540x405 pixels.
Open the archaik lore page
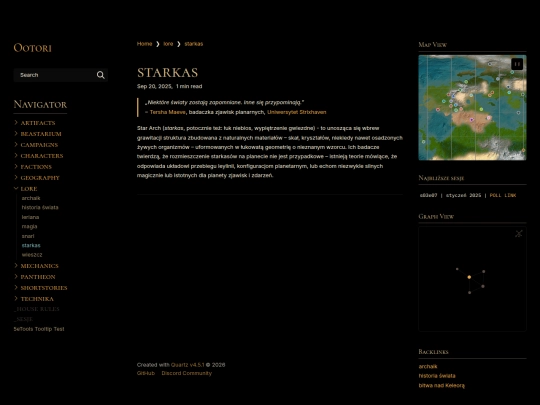31,198
